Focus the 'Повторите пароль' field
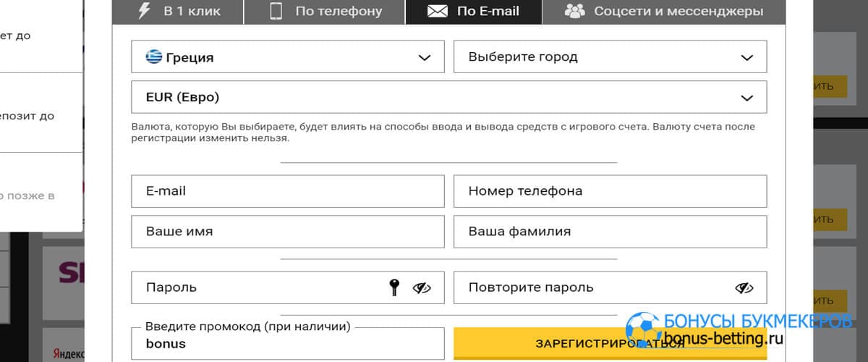868x362 pixels. [610, 287]
